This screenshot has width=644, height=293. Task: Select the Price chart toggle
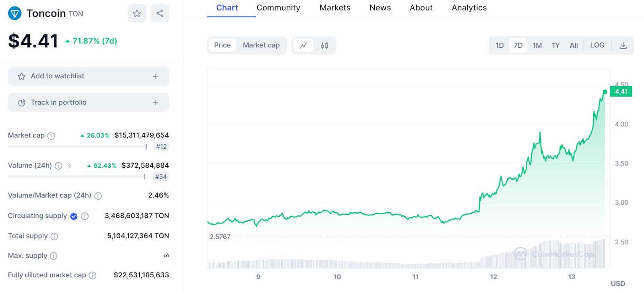[x=223, y=45]
